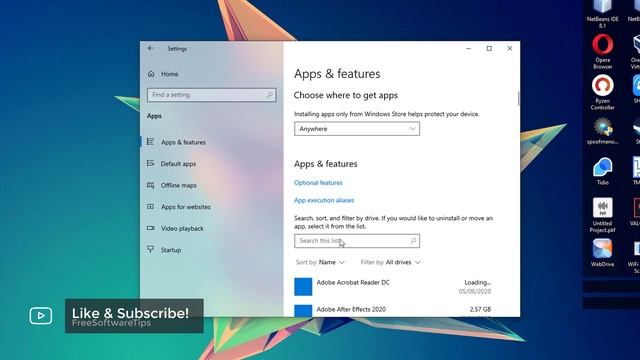Viewport: 640px width, 360px height.
Task: Go back using the Settings back arrow
Action: tap(151, 48)
